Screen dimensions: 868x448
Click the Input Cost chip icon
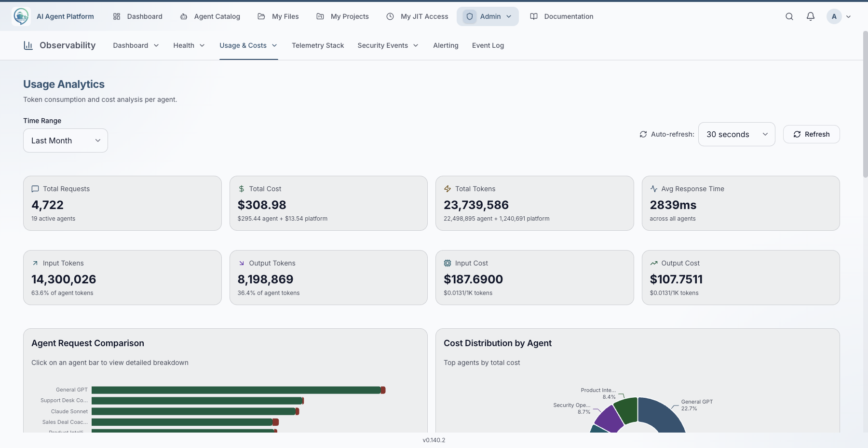click(x=448, y=263)
